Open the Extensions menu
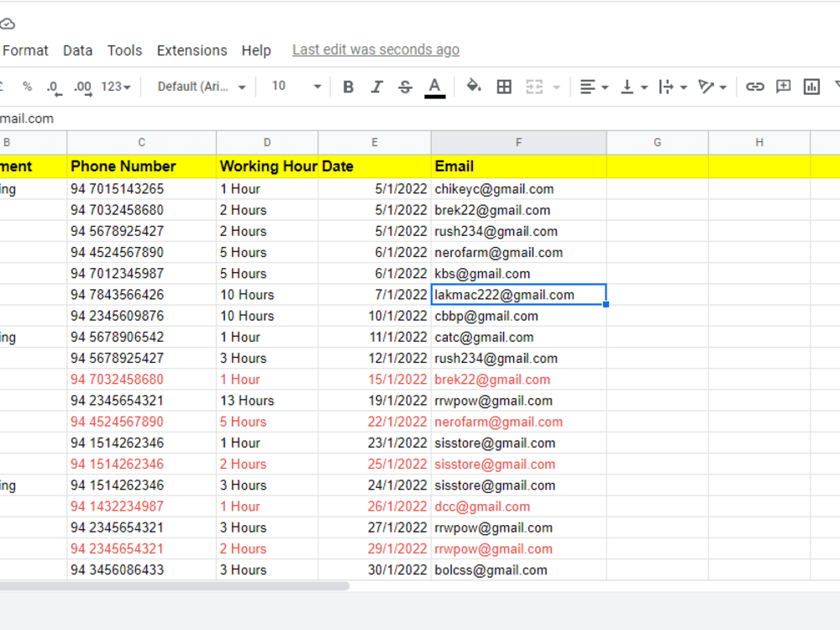 [x=192, y=50]
